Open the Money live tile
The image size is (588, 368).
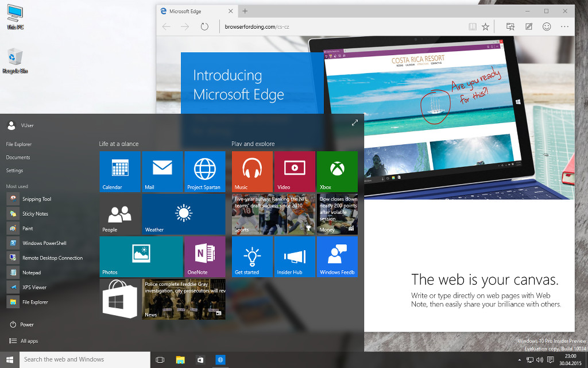pyautogui.click(x=337, y=214)
